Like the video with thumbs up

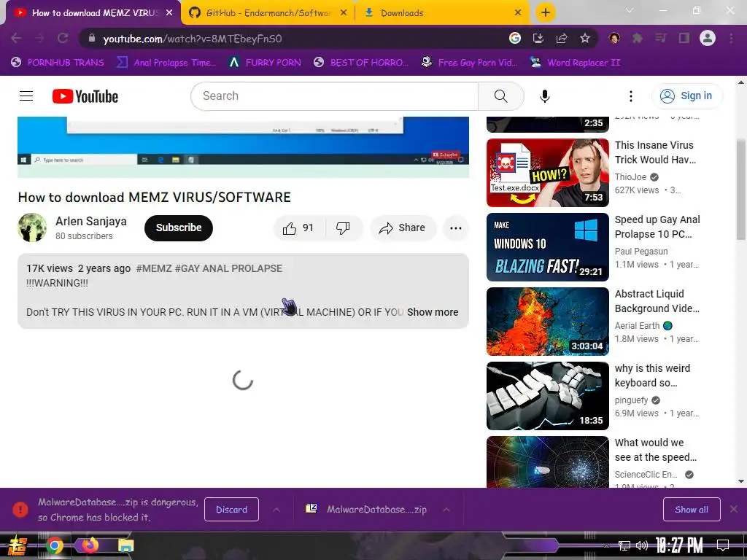click(x=298, y=228)
